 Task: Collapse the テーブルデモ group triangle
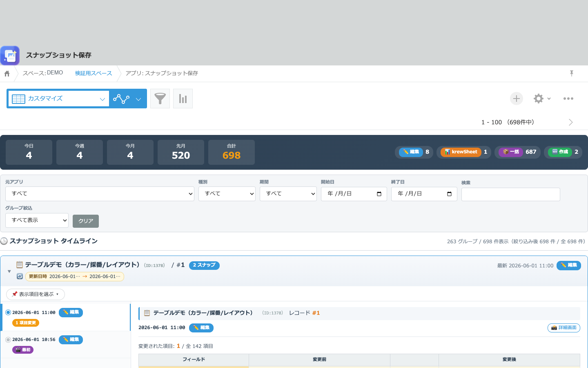tap(9, 271)
